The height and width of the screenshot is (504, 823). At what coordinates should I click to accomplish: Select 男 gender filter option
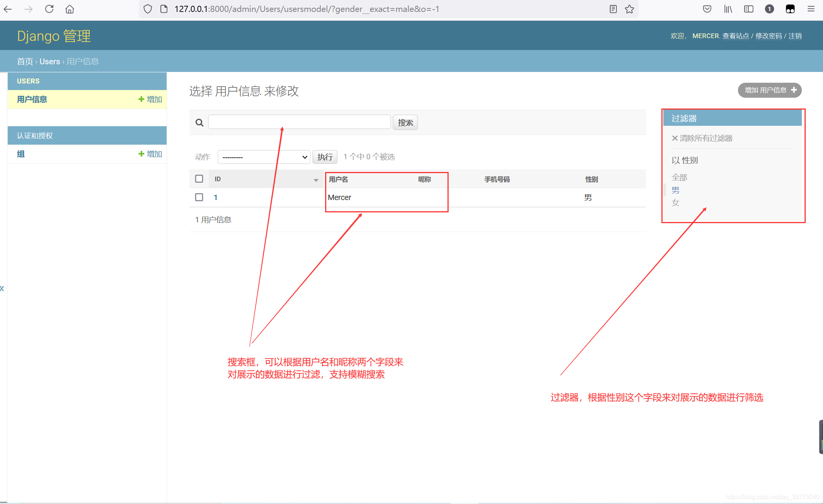pos(675,190)
